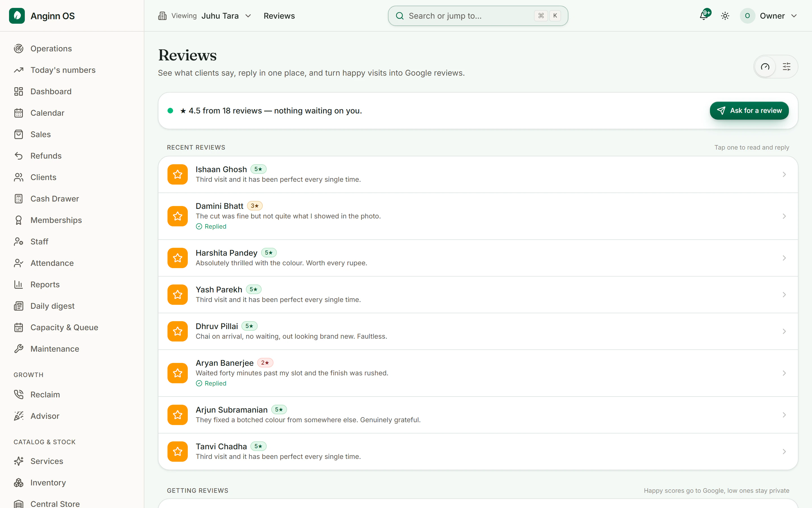Click the Memberships ribbon icon
812x508 pixels.
click(19, 220)
